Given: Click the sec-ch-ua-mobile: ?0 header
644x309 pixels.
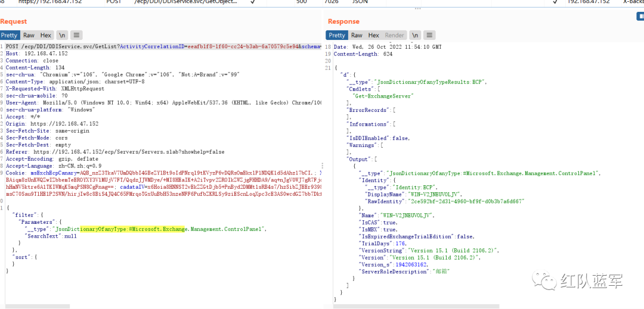Looking at the screenshot, I should 36,95.
